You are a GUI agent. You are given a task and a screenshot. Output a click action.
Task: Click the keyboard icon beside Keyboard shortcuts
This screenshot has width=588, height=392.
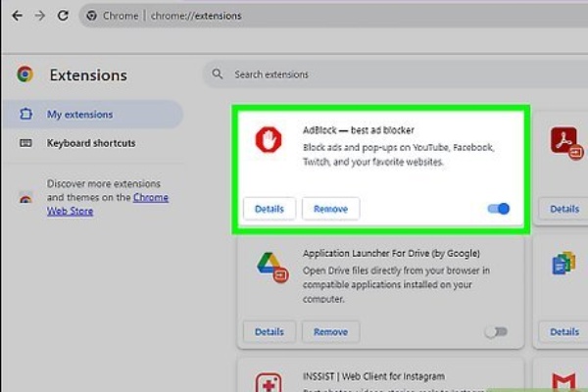(x=25, y=143)
